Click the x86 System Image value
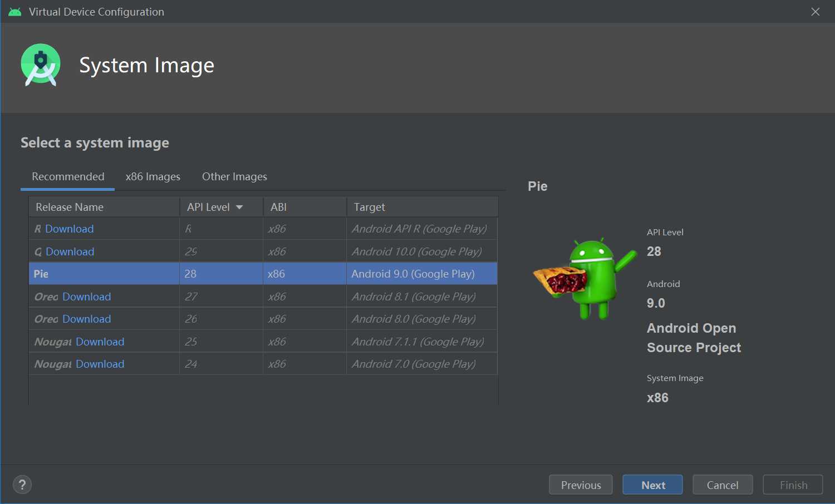Image resolution: width=835 pixels, height=504 pixels. click(x=657, y=398)
